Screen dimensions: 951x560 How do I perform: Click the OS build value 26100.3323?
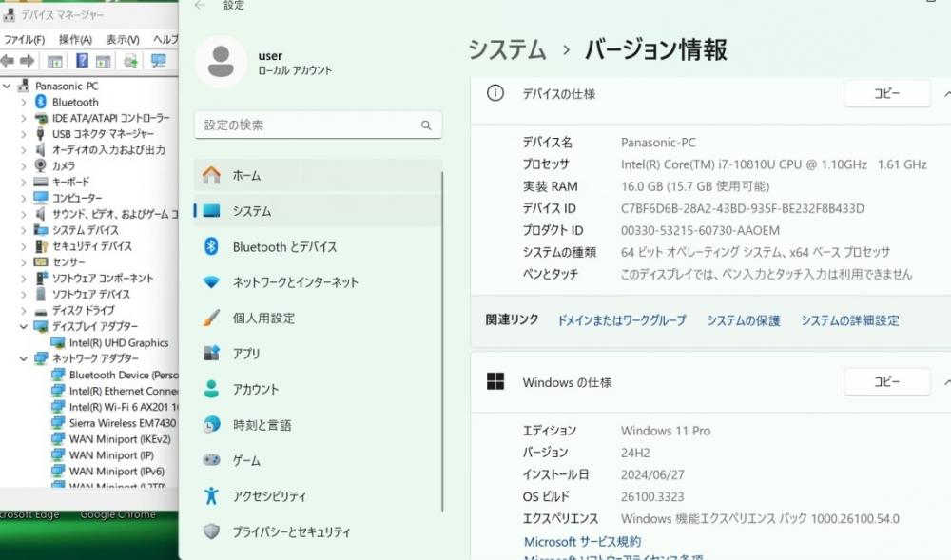coord(652,497)
